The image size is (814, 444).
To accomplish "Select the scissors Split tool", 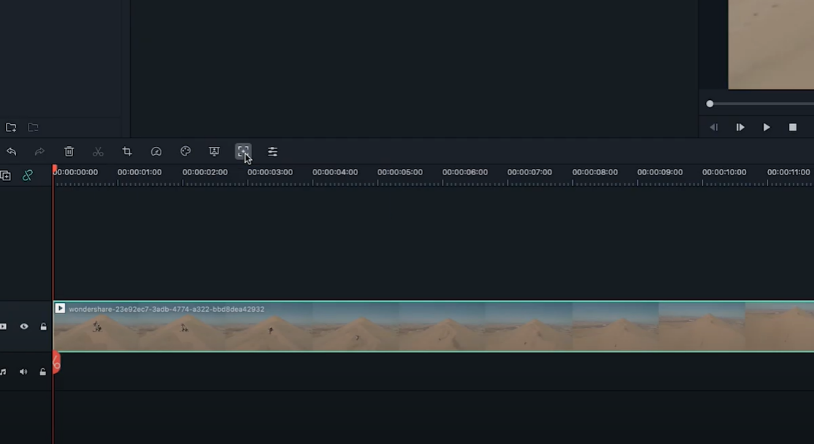I will click(98, 152).
